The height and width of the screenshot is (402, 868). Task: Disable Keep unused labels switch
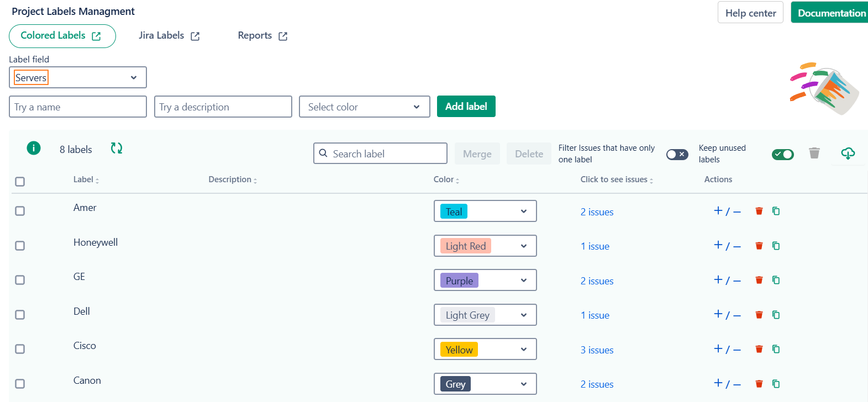(782, 154)
